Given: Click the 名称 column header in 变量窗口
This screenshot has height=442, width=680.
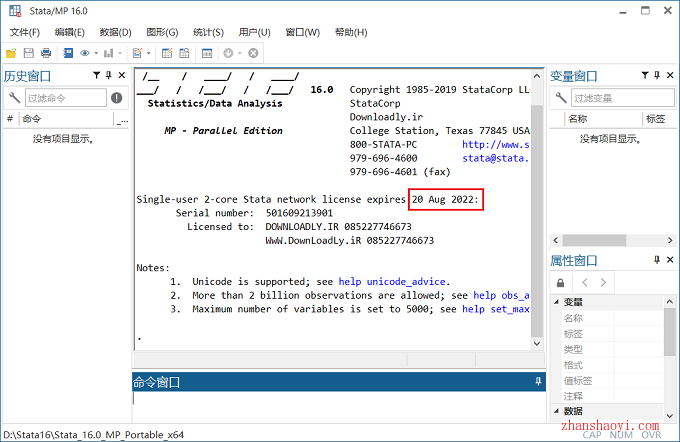Looking at the screenshot, I should coord(603,119).
